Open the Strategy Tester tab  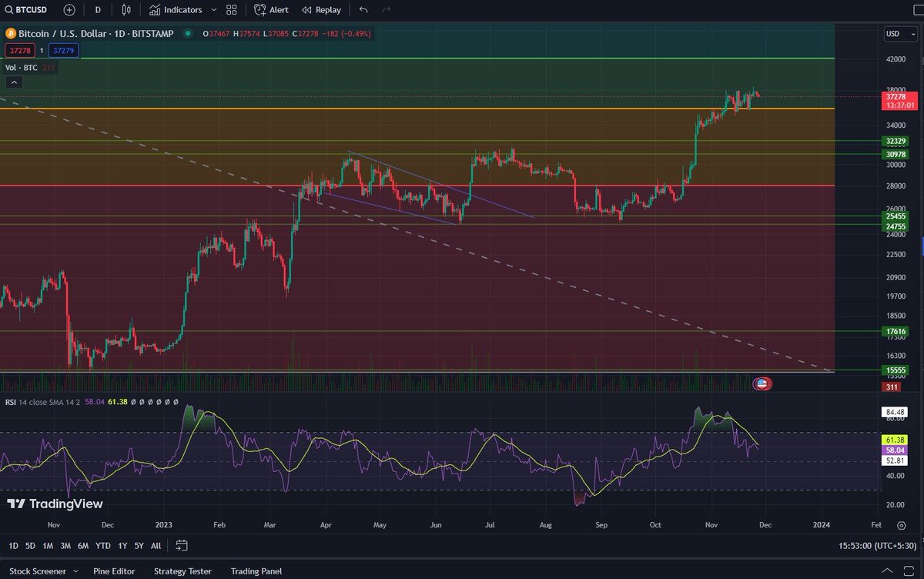click(182, 571)
